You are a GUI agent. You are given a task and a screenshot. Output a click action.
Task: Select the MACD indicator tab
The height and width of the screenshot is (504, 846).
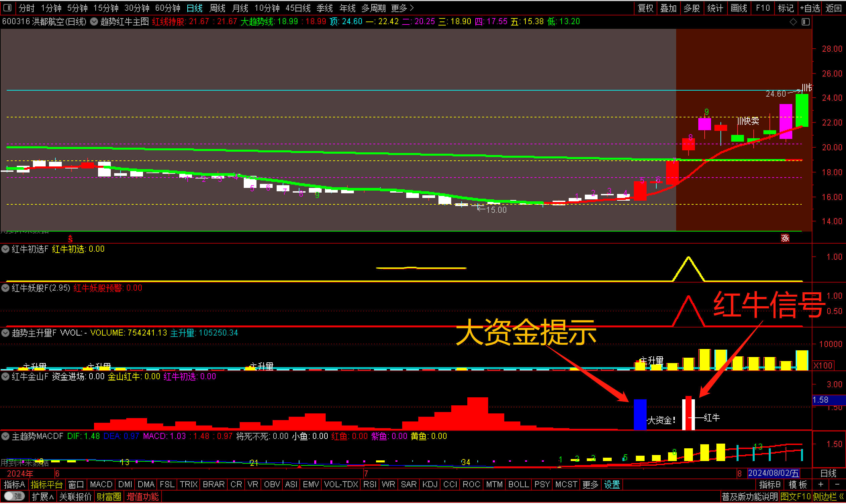pyautogui.click(x=101, y=484)
